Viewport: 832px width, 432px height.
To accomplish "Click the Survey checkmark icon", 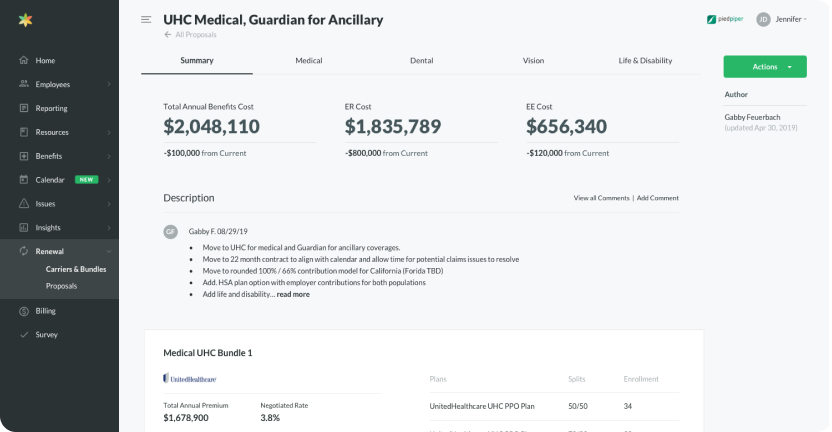I will tap(23, 334).
